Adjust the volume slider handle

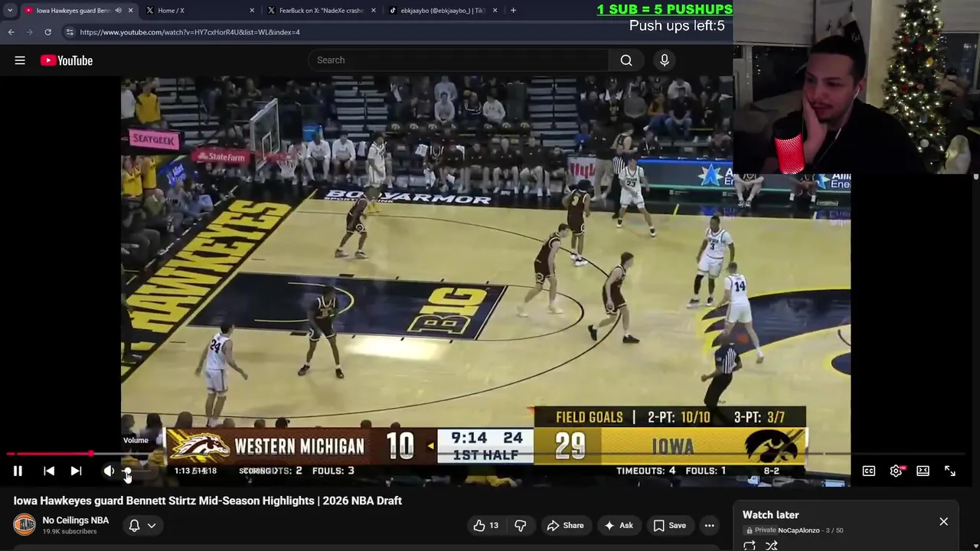point(127,471)
